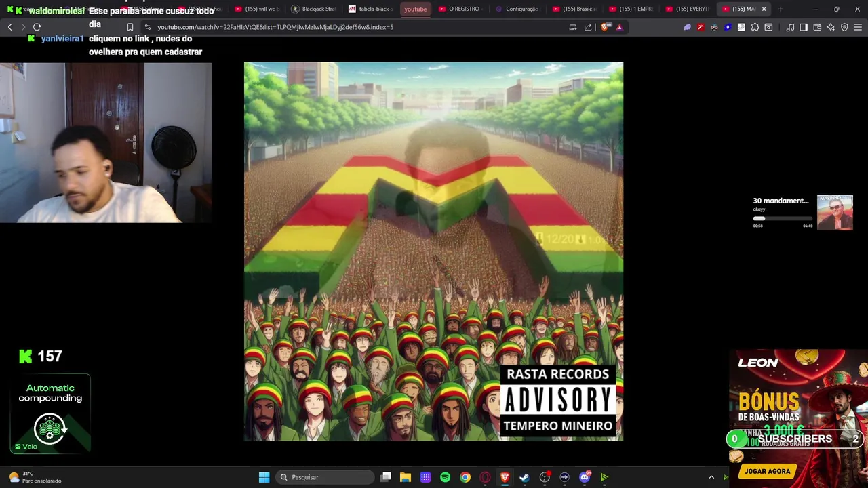
Task: Open Brave Rewards triangle icon
Action: (619, 27)
